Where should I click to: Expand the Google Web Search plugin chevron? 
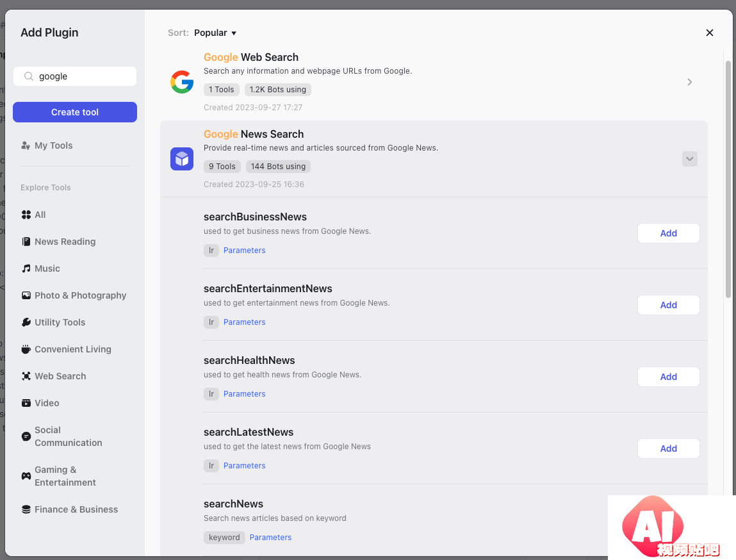689,82
